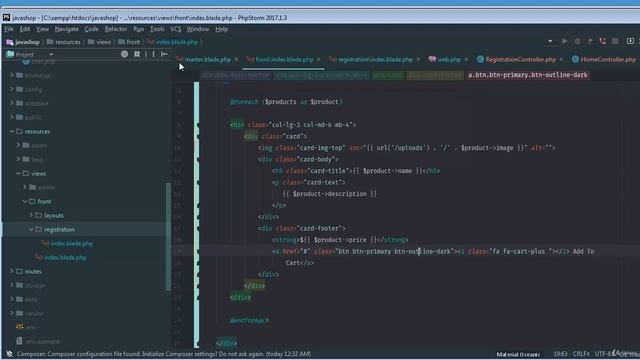The width and height of the screenshot is (640, 360).
Task: Click the Debug bug icon
Action: pos(577,41)
